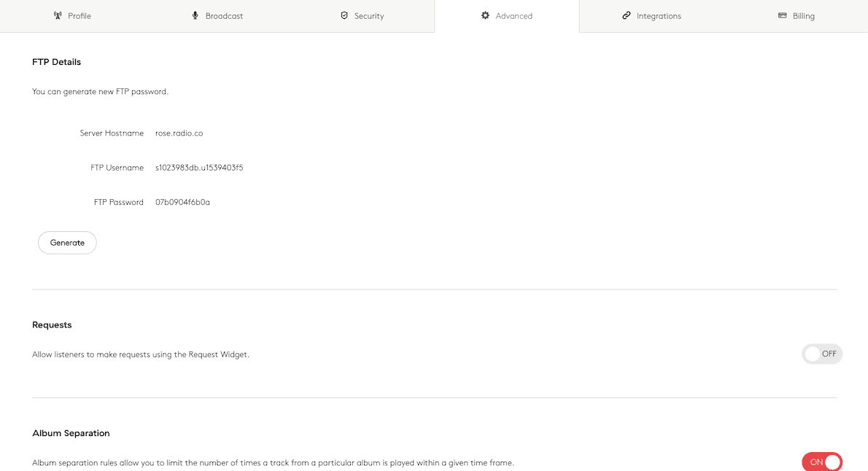Image resolution: width=868 pixels, height=471 pixels.
Task: Click the Advanced gear icon
Action: click(x=485, y=15)
